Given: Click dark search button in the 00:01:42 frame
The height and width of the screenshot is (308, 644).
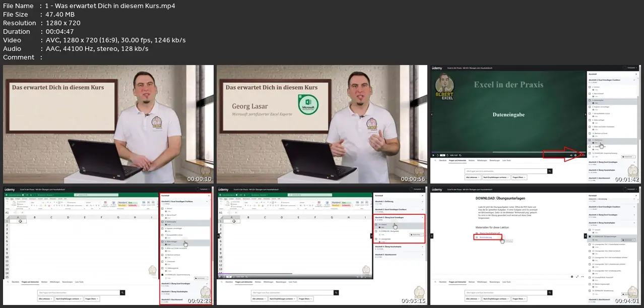Looking at the screenshot, I should pyautogui.click(x=550, y=171).
